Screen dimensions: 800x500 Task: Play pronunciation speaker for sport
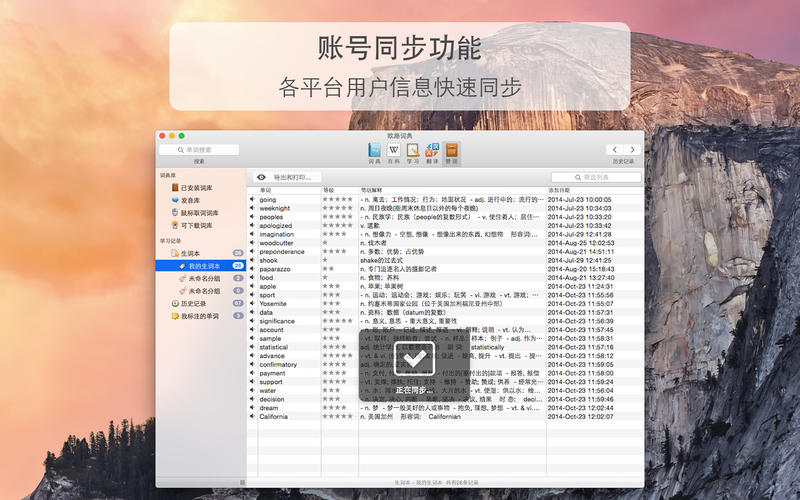tap(252, 295)
